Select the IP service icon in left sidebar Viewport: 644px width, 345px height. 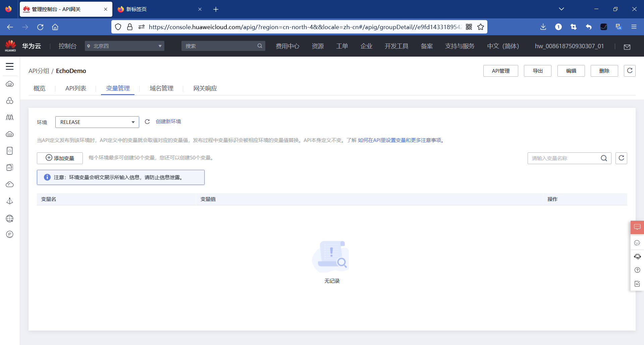(10, 234)
